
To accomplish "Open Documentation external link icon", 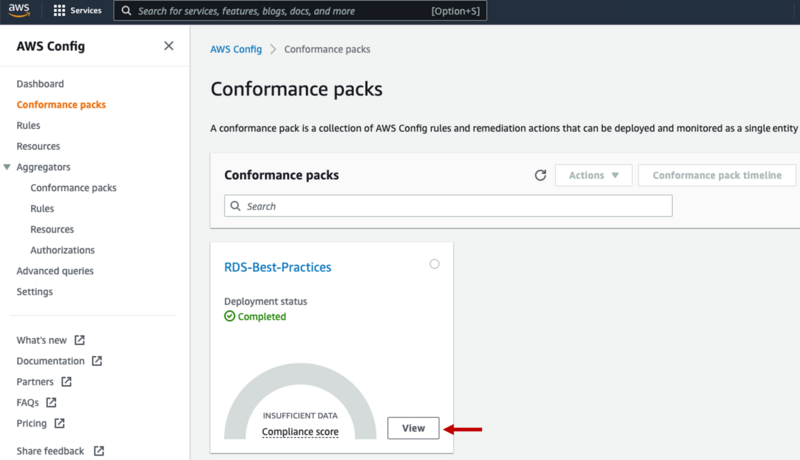I will [x=97, y=361].
